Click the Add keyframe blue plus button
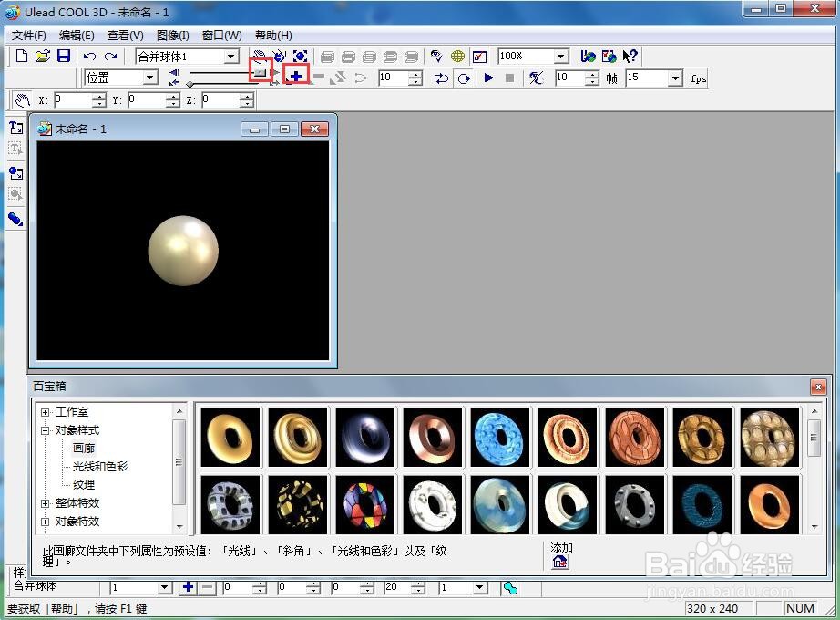 point(296,77)
